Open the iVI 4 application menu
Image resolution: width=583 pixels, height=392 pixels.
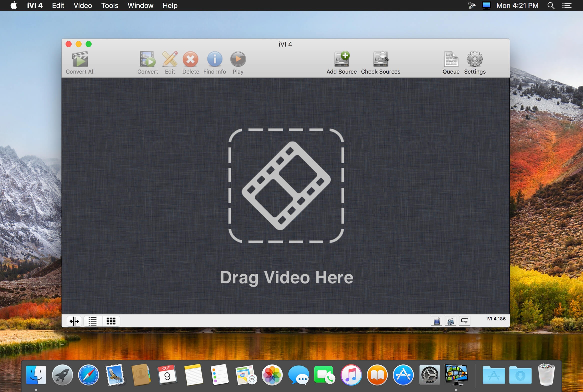[x=35, y=6]
